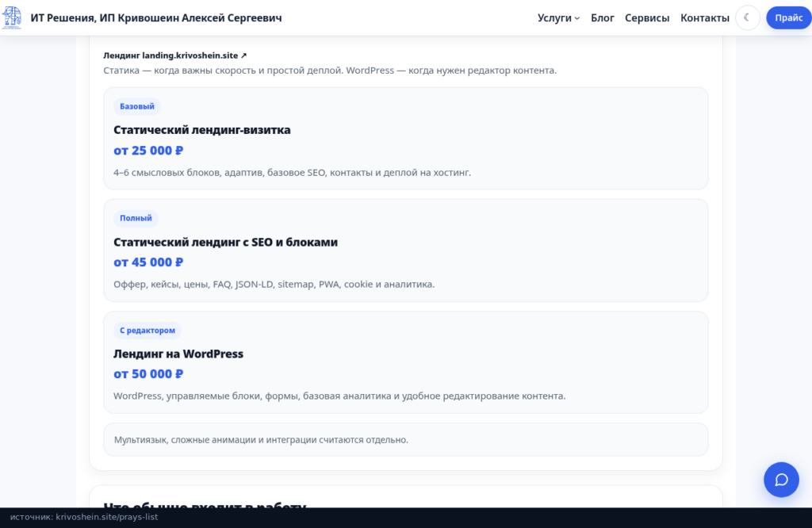Screen dimensions: 812x528
Task: Click the blue Прайс button
Action: (x=789, y=18)
